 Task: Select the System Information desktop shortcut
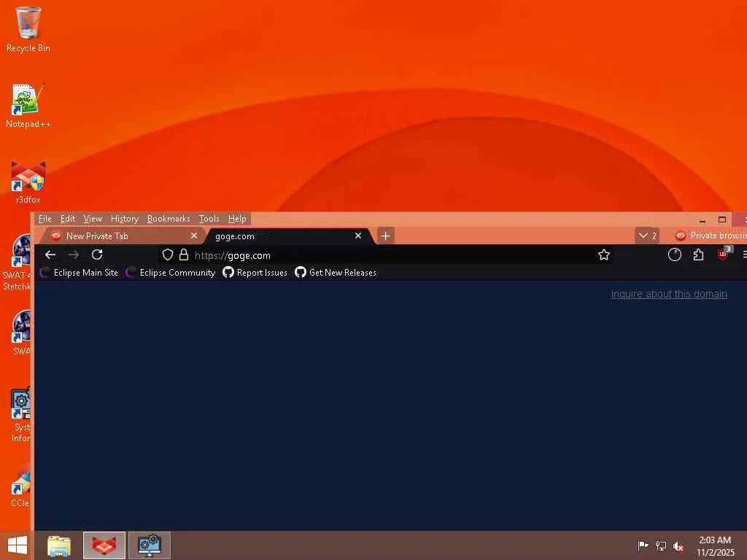20,414
